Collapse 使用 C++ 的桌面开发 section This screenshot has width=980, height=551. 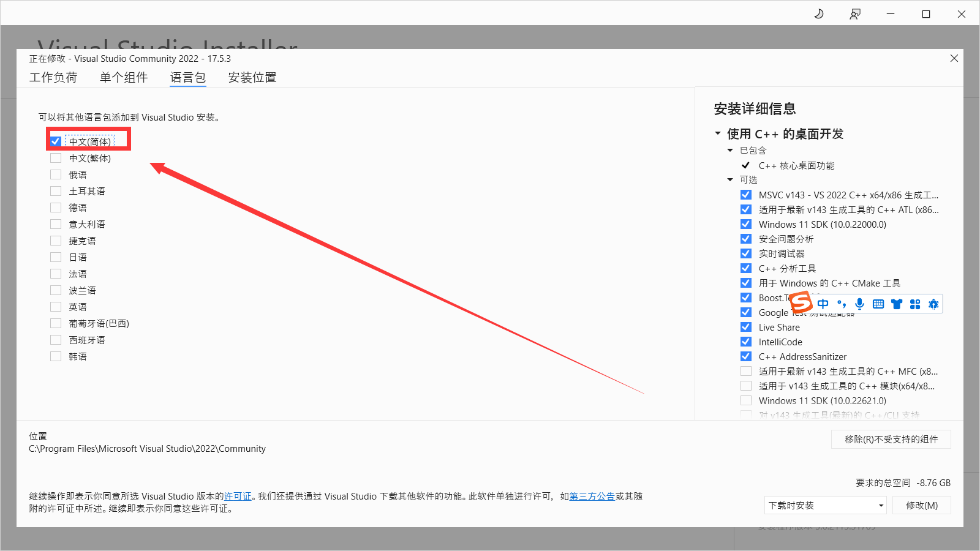718,133
